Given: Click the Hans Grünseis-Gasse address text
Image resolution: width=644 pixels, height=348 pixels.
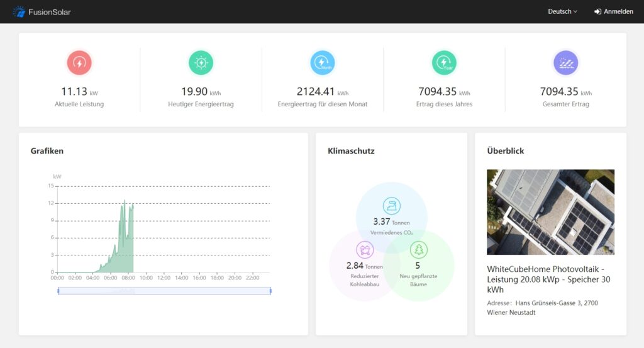Looking at the screenshot, I should [543, 308].
